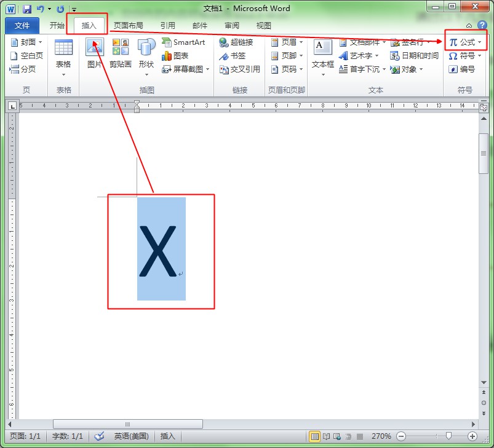Open the 文本框 text box gallery
494x448 pixels.
(322, 58)
